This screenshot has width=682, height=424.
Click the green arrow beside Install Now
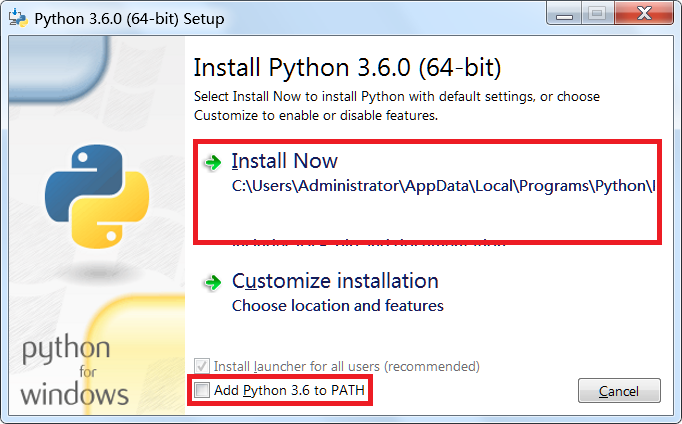(213, 163)
